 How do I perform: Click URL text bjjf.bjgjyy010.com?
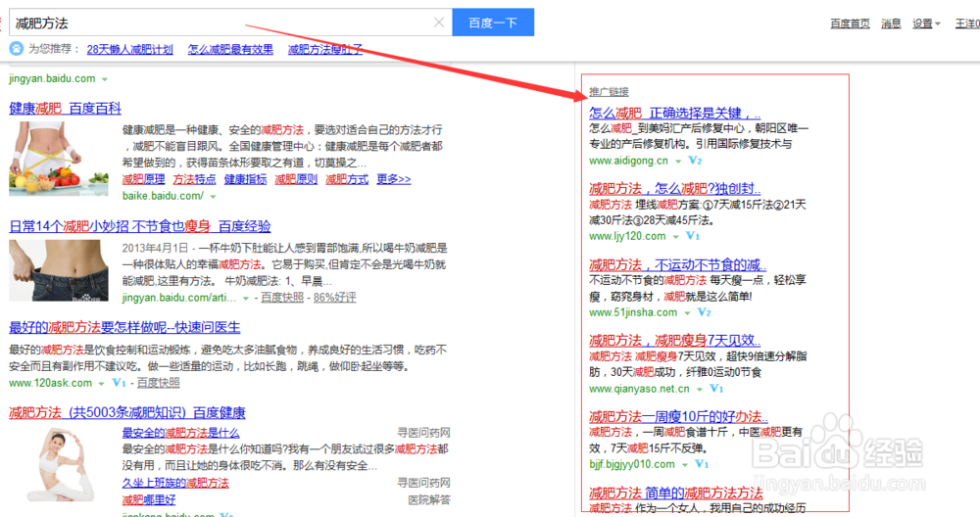tap(632, 464)
